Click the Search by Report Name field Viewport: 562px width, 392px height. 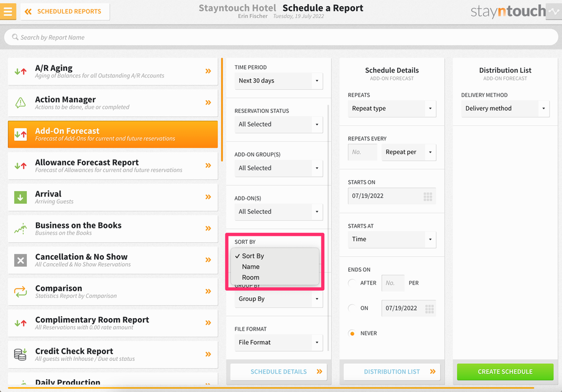coord(281,37)
